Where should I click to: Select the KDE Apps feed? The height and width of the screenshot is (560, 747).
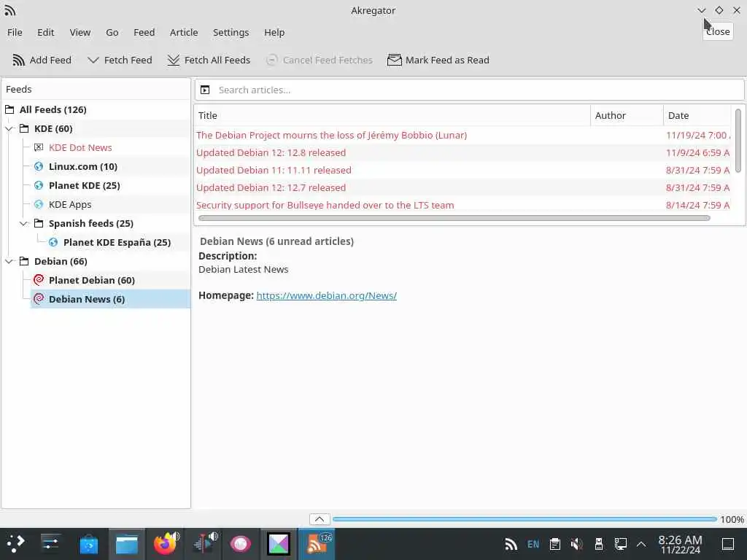click(x=70, y=205)
